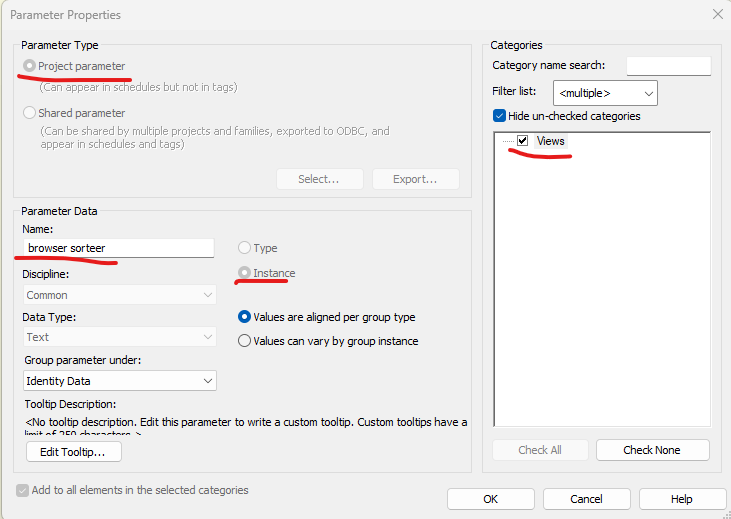This screenshot has width=731, height=519.
Task: Select Values can vary by group instance
Action: [244, 341]
